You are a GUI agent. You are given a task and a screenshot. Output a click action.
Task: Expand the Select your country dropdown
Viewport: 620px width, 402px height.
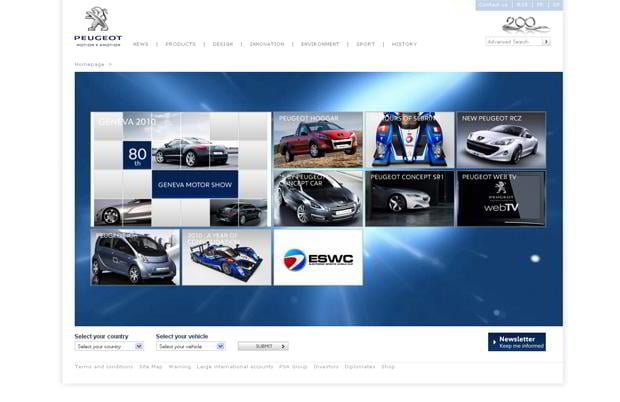click(109, 346)
